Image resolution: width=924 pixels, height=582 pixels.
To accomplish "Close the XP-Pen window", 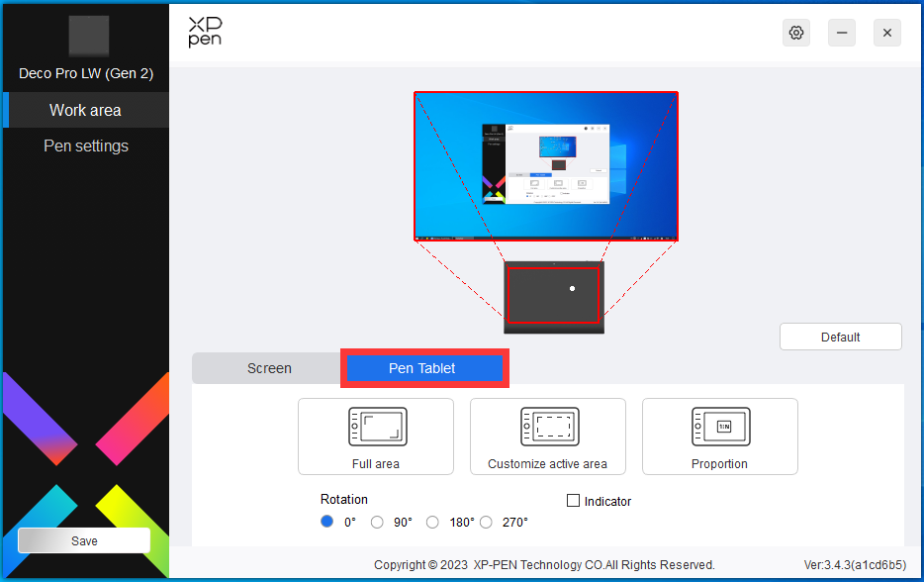I will click(x=886, y=33).
